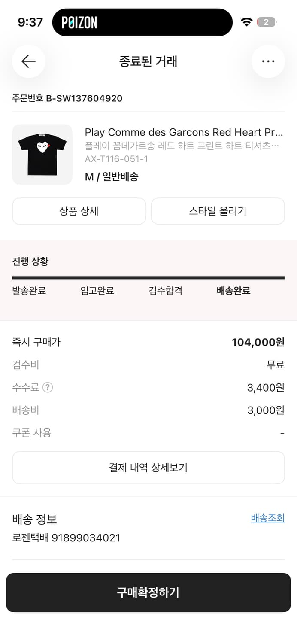The image size is (297, 644).
Task: Select 스타일 올리기 upload style
Action: click(218, 211)
